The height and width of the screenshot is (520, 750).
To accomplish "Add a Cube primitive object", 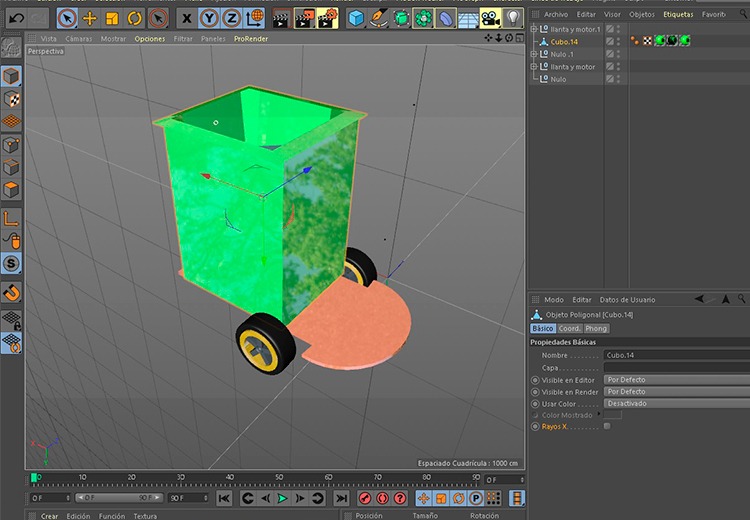I will pyautogui.click(x=357, y=17).
